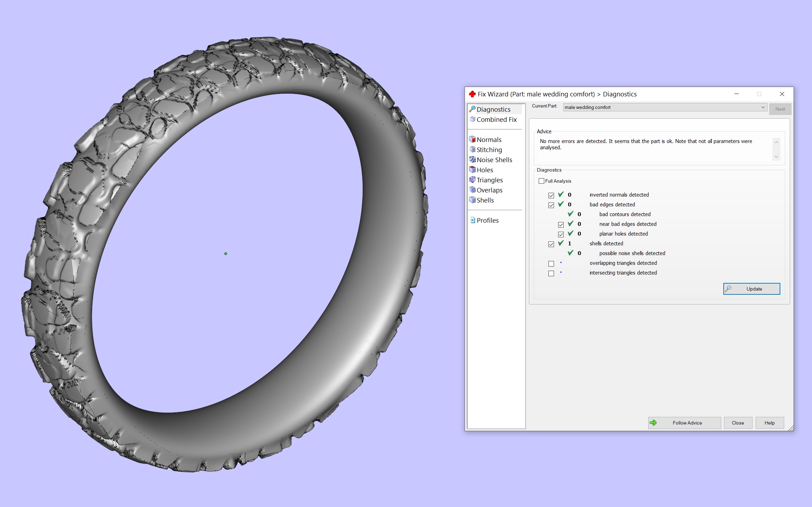
Task: Open the Profiles document icon
Action: (x=473, y=220)
